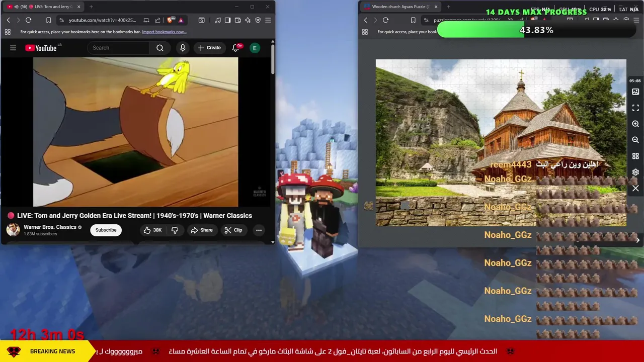Reload the YouTube page
This screenshot has height=362, width=644.
coord(29,20)
